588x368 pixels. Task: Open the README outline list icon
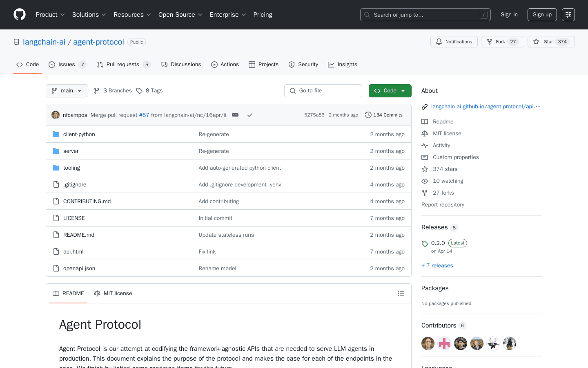click(x=401, y=293)
